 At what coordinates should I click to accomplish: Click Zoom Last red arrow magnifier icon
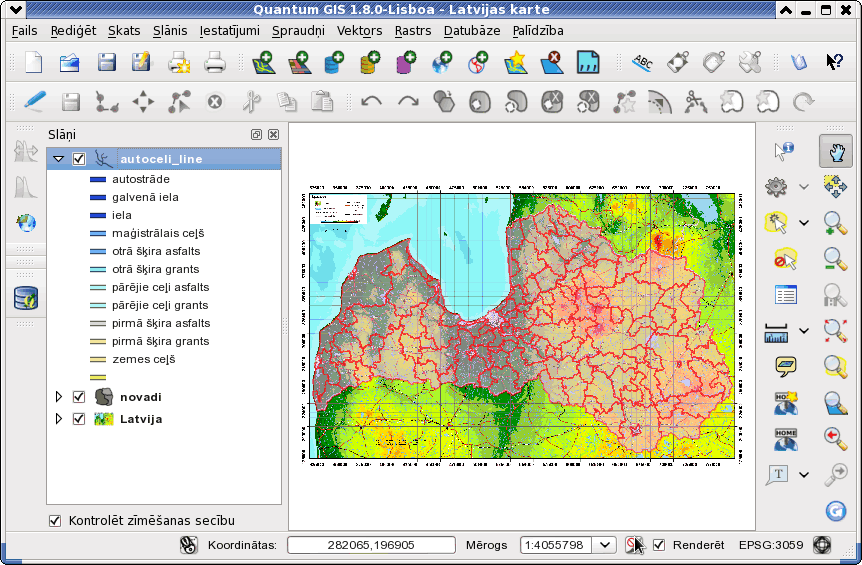coord(835,439)
